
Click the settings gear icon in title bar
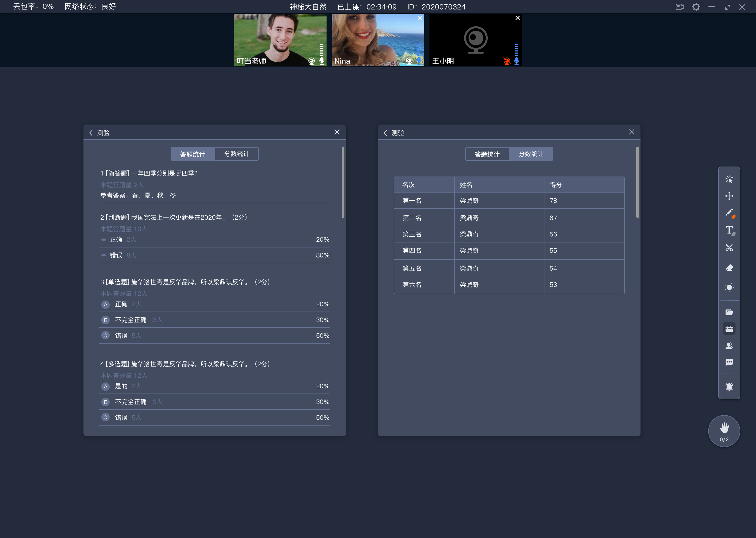pos(696,6)
